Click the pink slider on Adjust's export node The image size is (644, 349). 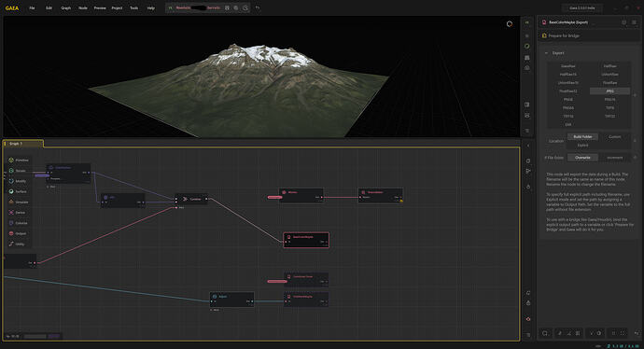pos(277,281)
